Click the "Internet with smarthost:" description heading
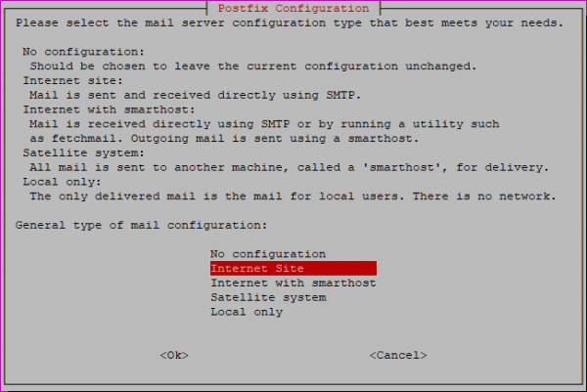 point(109,109)
